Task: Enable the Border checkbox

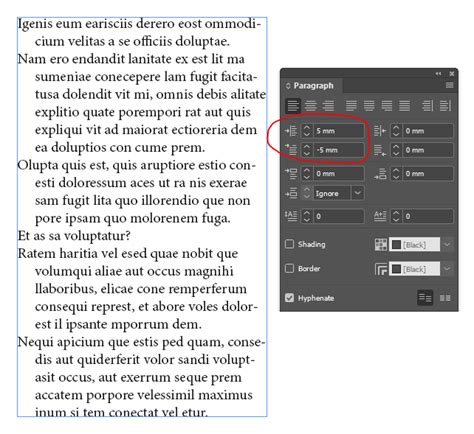Action: pos(289,268)
